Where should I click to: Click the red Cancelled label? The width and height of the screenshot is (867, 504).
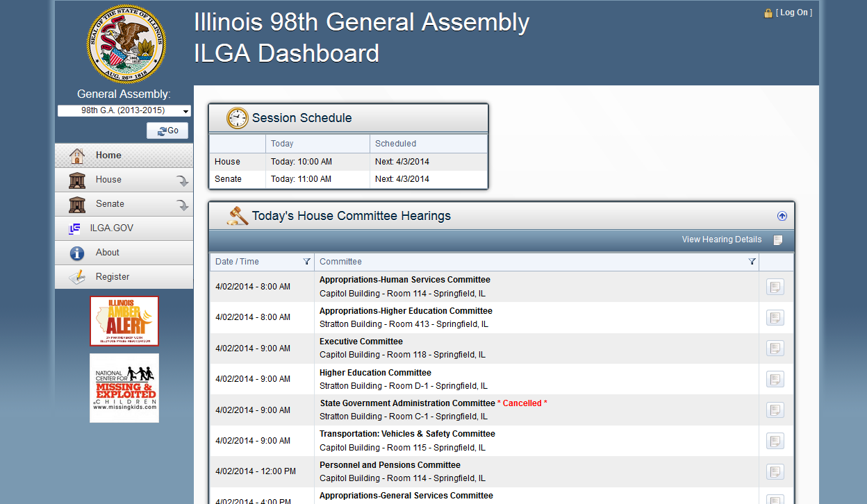[522, 403]
